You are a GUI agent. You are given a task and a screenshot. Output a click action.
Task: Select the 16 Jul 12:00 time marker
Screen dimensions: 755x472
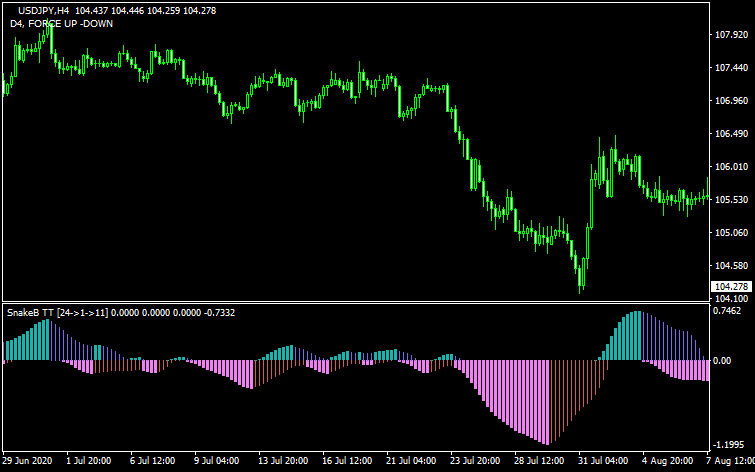[345, 462]
